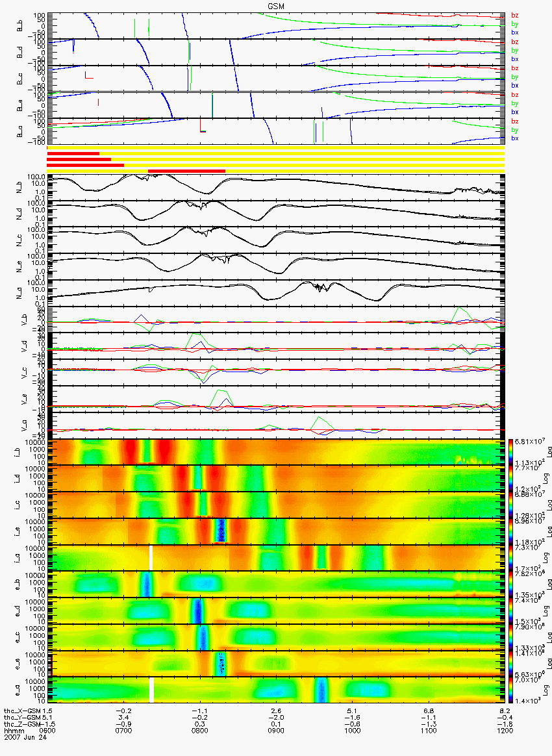Screen dimensions: 552x756
Task: Click the B_b axis label
Action: 19,26
